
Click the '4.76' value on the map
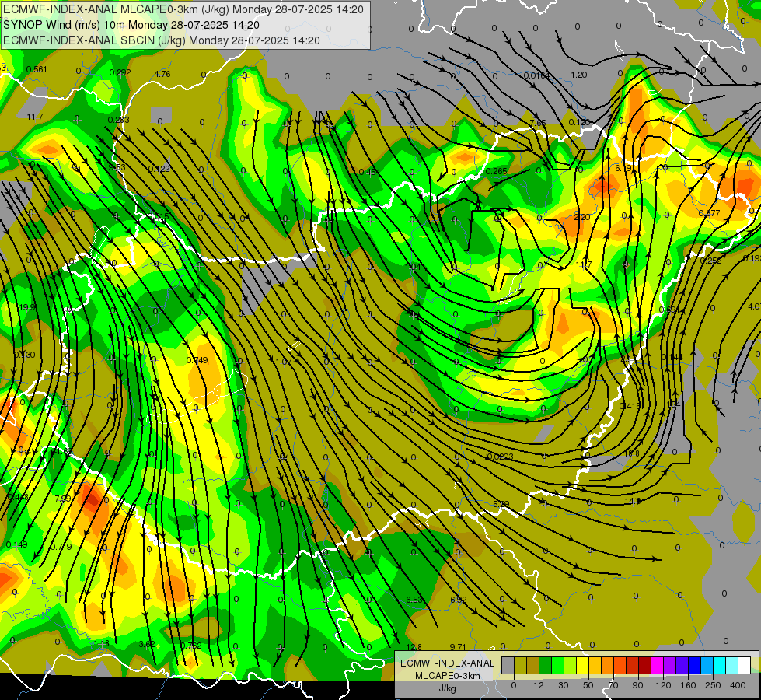point(162,75)
